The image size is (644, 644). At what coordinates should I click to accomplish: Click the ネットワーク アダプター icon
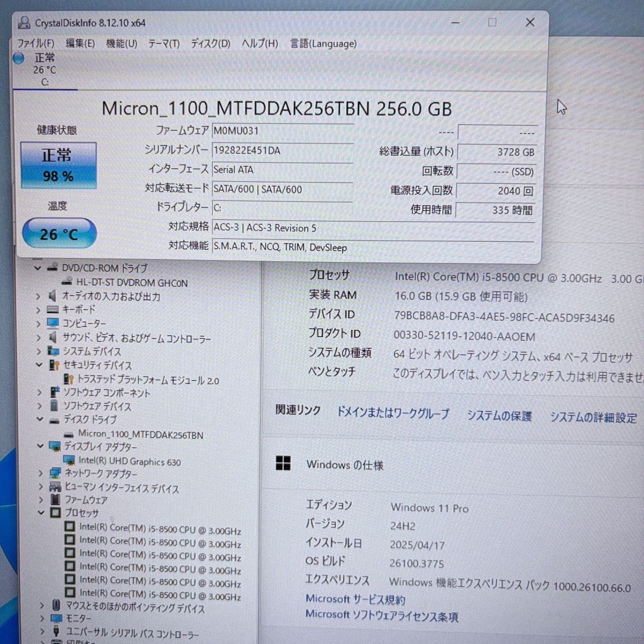55,473
